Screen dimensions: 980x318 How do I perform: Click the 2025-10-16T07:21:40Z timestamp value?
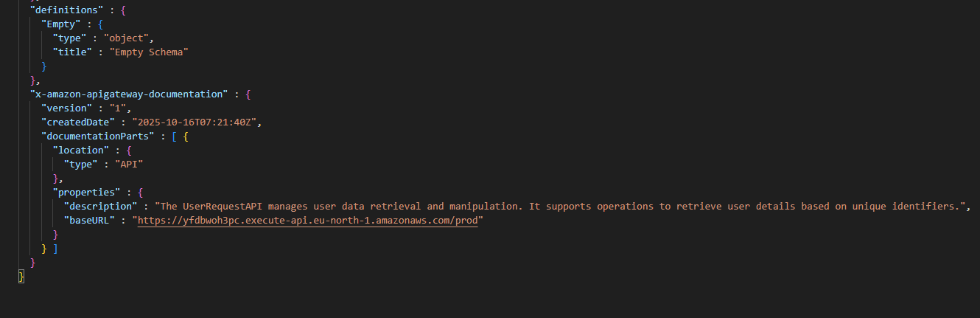pos(196,122)
